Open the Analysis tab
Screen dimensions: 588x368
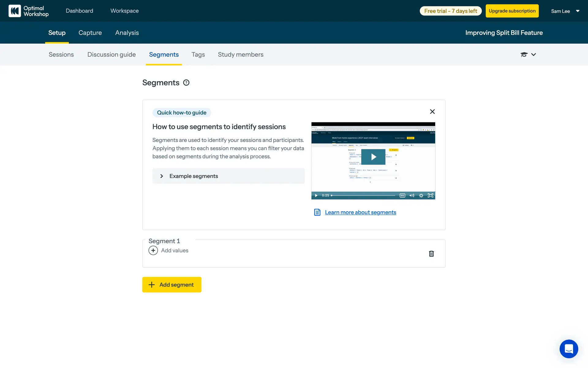(127, 33)
